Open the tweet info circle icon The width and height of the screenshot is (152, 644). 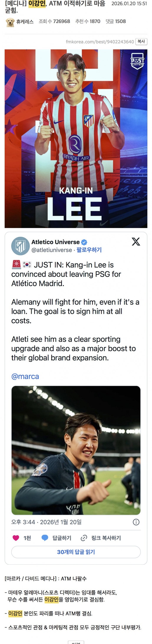(136, 522)
